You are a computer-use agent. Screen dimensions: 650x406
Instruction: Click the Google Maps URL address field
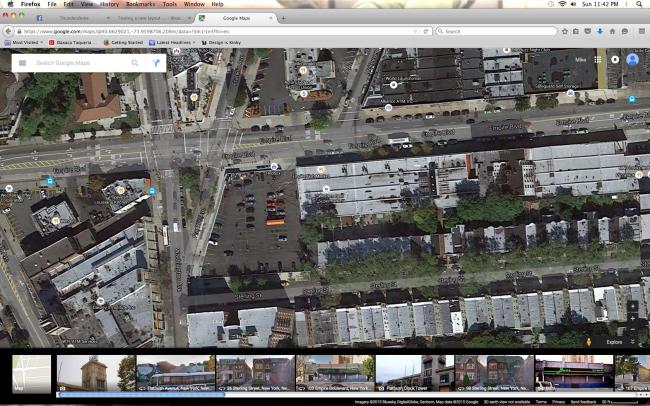[x=216, y=32]
